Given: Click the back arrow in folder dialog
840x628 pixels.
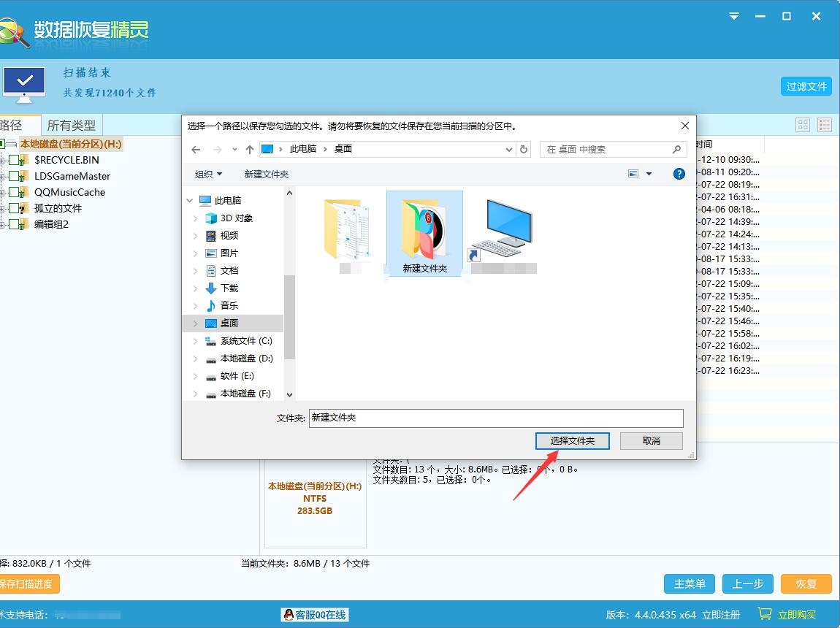Looking at the screenshot, I should click(x=196, y=149).
